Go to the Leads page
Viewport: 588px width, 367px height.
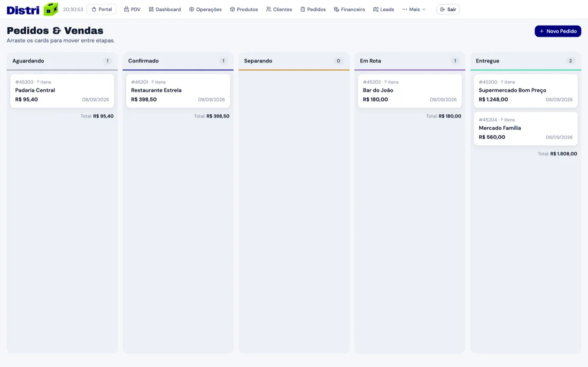point(384,10)
